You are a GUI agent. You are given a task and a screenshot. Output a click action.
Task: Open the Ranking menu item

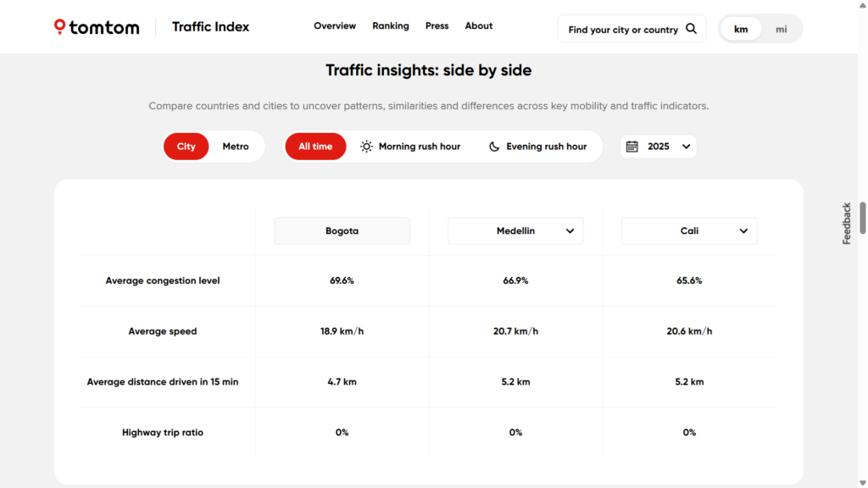[x=390, y=26]
